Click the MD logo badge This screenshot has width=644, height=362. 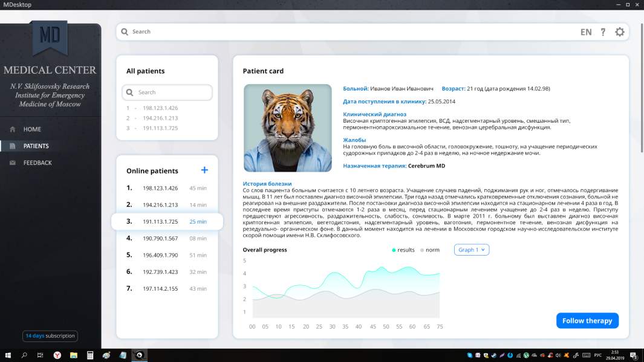point(50,36)
